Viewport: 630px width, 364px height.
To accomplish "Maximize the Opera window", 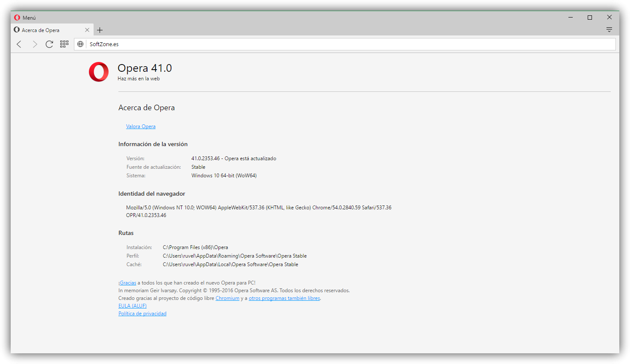I will click(x=590, y=18).
